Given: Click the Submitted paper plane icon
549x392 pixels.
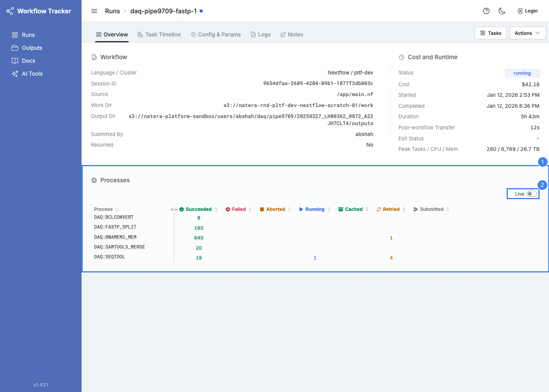Looking at the screenshot, I should pos(416,209).
